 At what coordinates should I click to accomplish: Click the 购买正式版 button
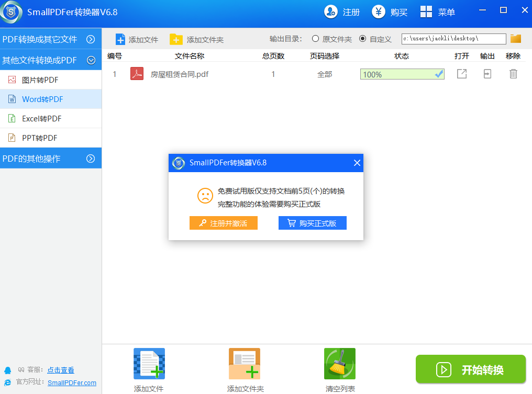coord(313,223)
